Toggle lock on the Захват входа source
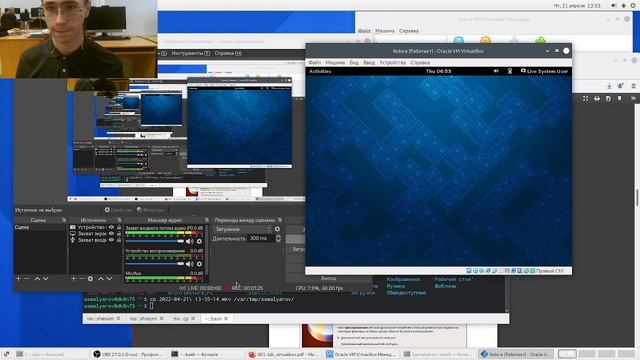640x360 pixels. click(x=119, y=240)
